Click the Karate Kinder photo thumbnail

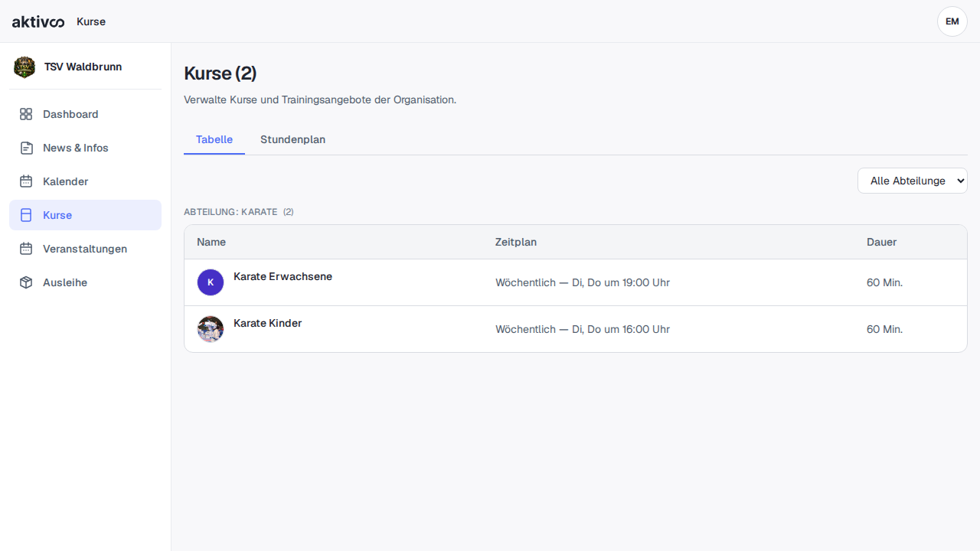211,329
